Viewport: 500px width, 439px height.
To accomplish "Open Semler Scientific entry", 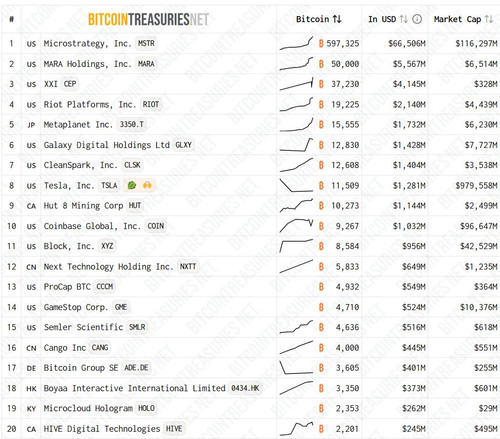I will click(83, 328).
